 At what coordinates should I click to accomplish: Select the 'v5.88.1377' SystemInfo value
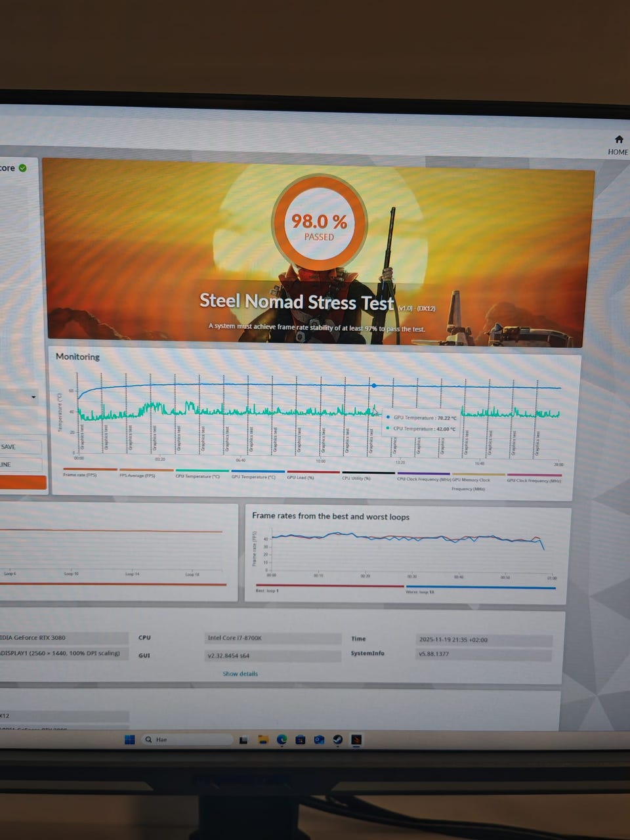click(434, 654)
